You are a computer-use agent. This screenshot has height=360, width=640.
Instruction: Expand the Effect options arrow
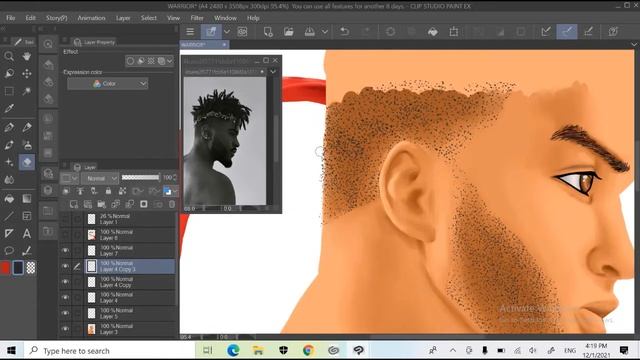pos(170,61)
